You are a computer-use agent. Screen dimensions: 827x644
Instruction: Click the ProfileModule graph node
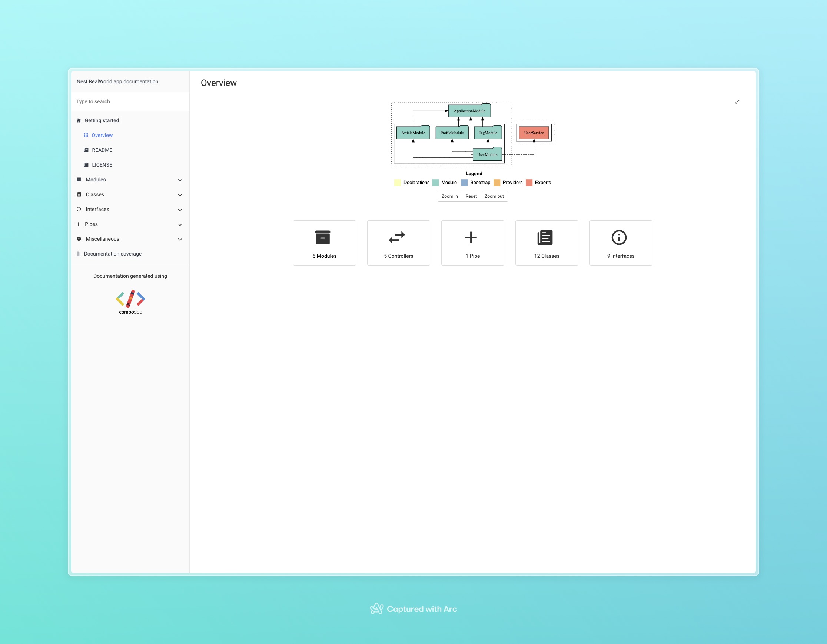point(452,133)
